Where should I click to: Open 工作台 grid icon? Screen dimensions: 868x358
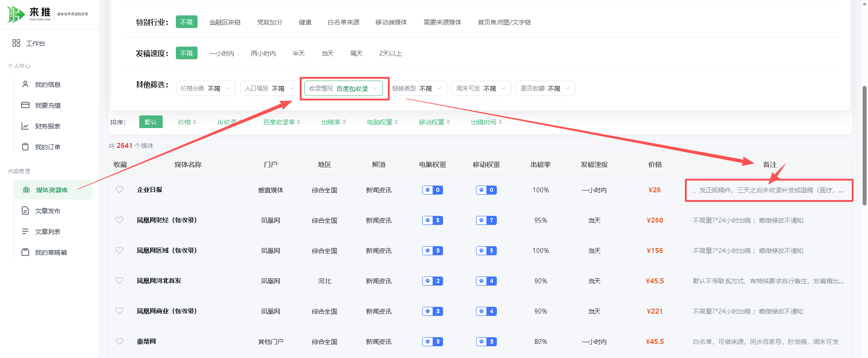click(x=16, y=43)
